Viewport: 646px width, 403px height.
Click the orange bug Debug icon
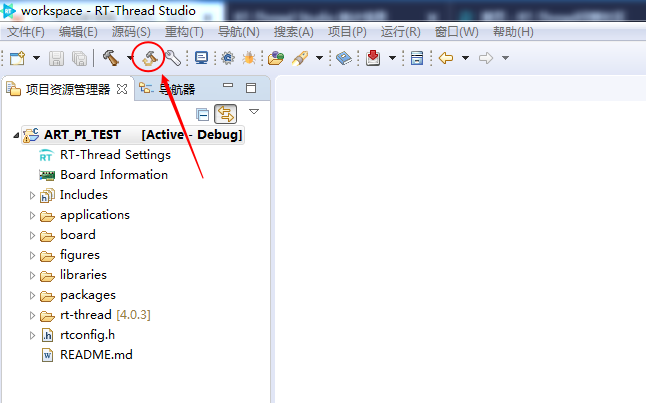point(249,58)
